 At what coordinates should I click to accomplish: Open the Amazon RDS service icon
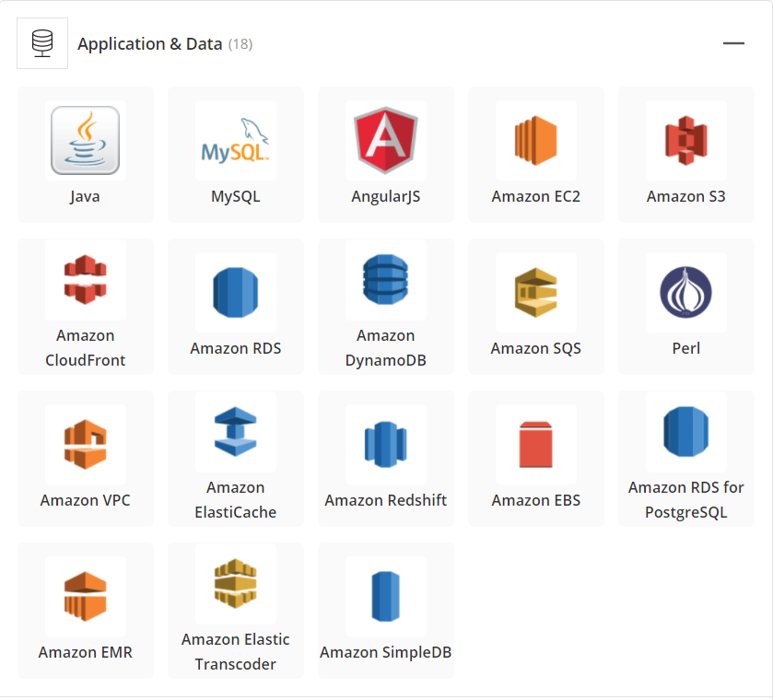pyautogui.click(x=235, y=292)
